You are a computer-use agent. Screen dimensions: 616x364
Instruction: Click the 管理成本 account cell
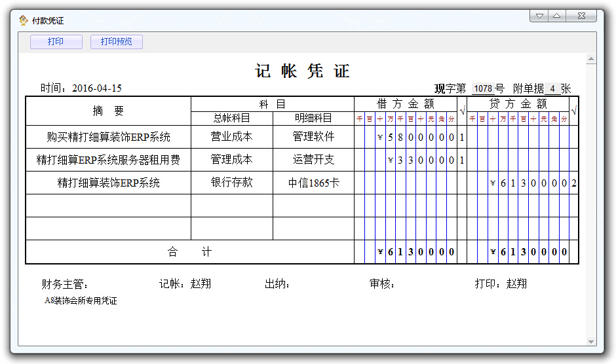(231, 160)
